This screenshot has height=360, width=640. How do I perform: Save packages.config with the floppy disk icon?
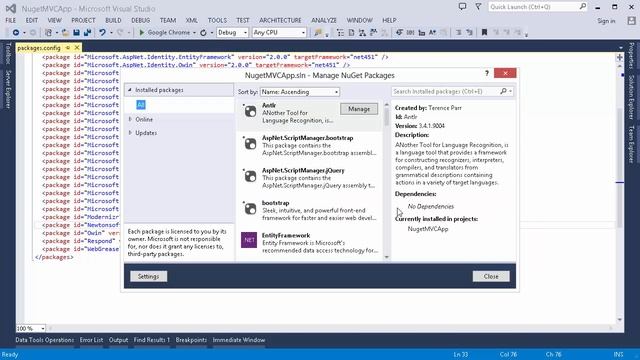point(76,32)
